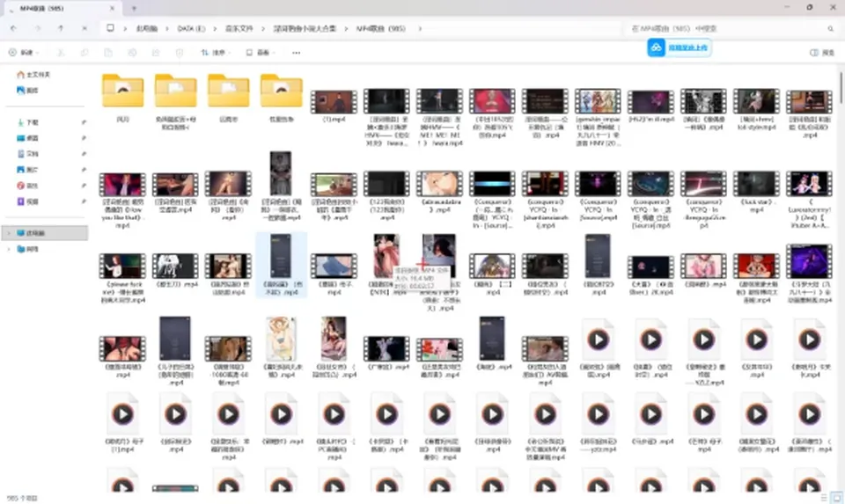Viewport: 845px width, 504px height.
Task: Open the three-dot See more menu
Action: click(x=296, y=53)
